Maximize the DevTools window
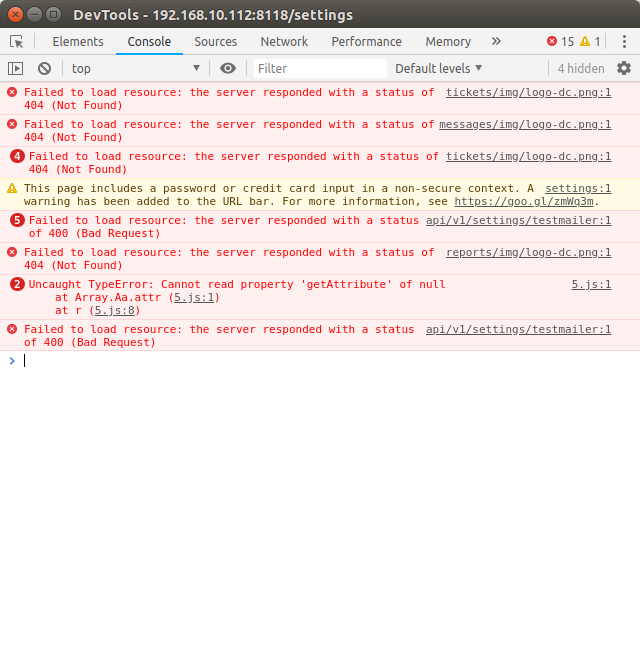640x668 pixels. point(53,14)
